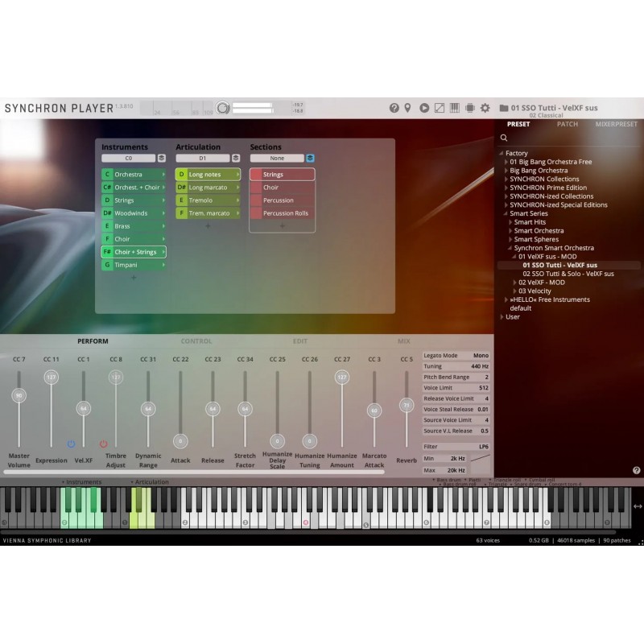644x644 pixels.
Task: Click the blue layers icon beside Sections None
Action: (310, 159)
